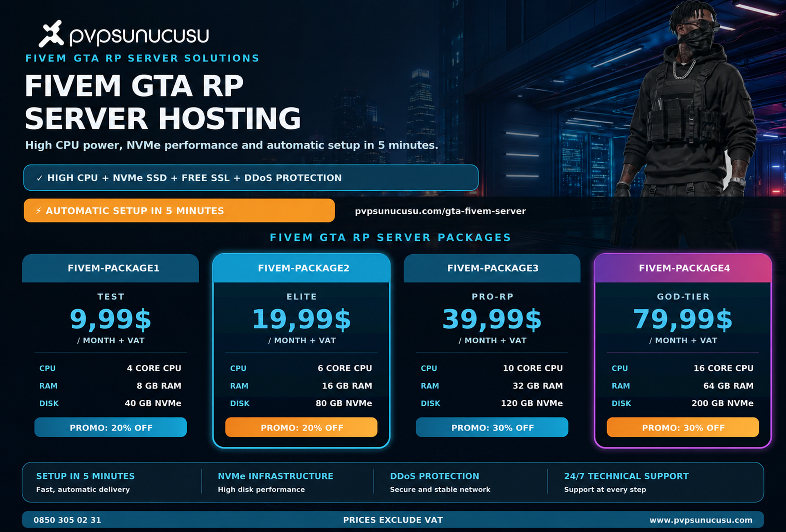Click the '40 GB NVMe' value
Screen dimensions: 786x532
click(x=153, y=404)
